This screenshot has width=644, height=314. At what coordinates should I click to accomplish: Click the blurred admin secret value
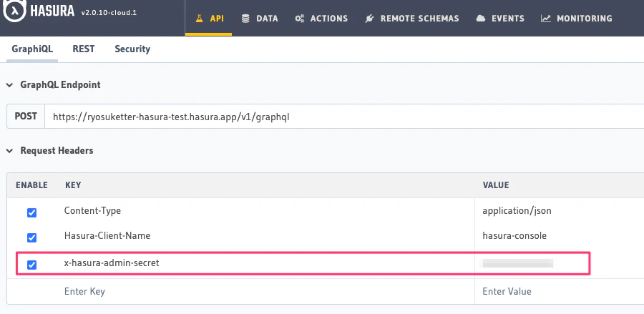517,263
